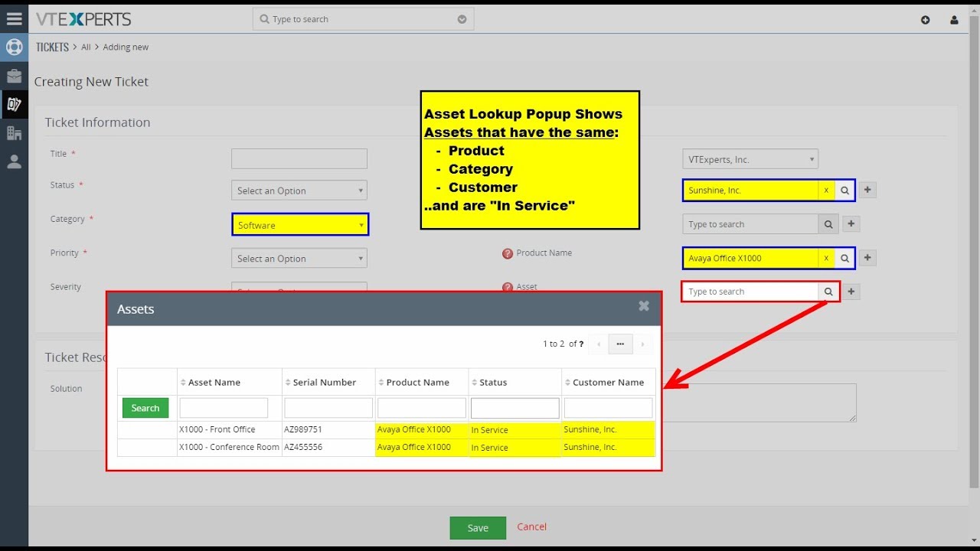The image size is (980, 551).
Task: Clear the Avaya Office X1000 product
Action: 826,258
